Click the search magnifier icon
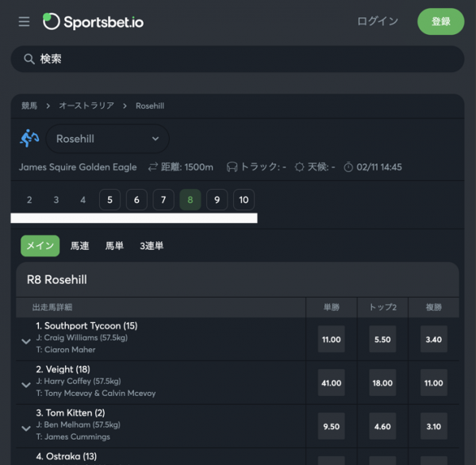 29,59
